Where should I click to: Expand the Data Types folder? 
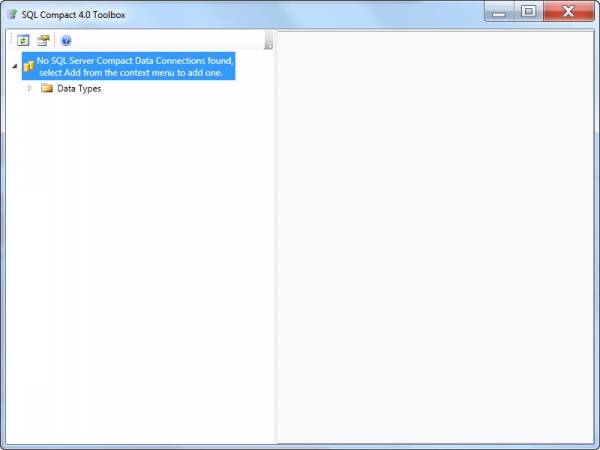tap(30, 88)
